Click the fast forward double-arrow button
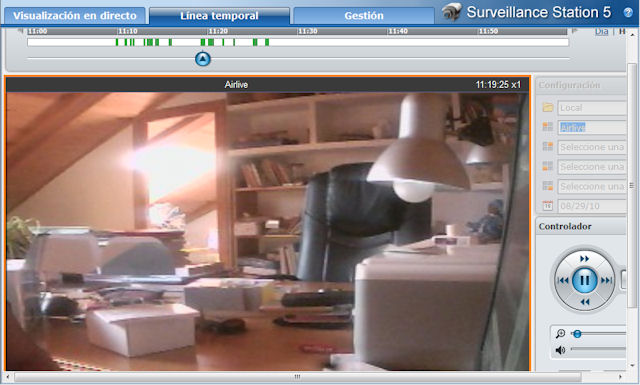This screenshot has height=385, width=640. click(x=584, y=259)
